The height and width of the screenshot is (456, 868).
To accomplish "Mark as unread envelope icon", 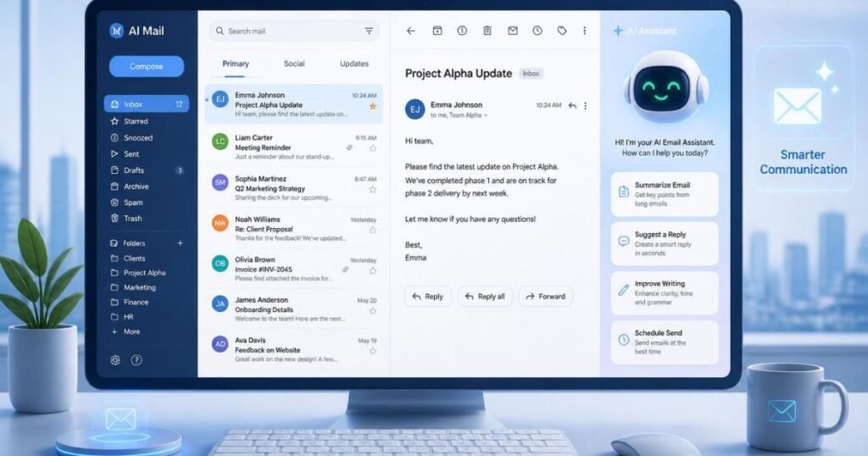I will tap(513, 31).
